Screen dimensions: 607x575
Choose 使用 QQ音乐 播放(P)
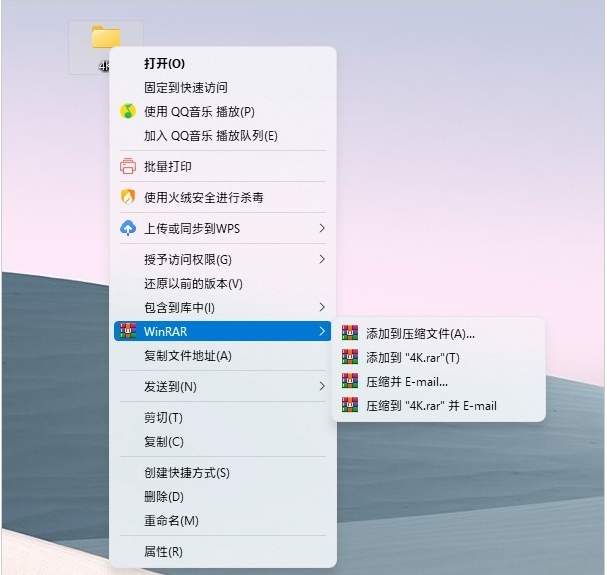[223, 112]
